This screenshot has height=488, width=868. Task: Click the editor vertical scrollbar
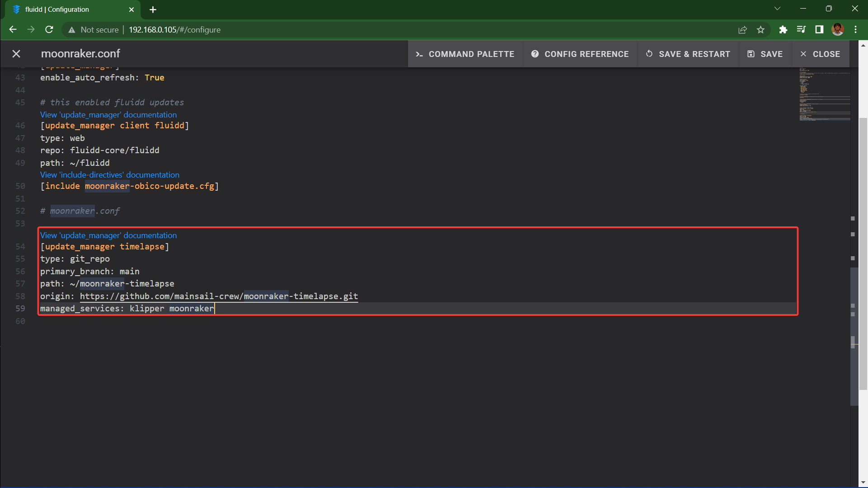point(854,337)
